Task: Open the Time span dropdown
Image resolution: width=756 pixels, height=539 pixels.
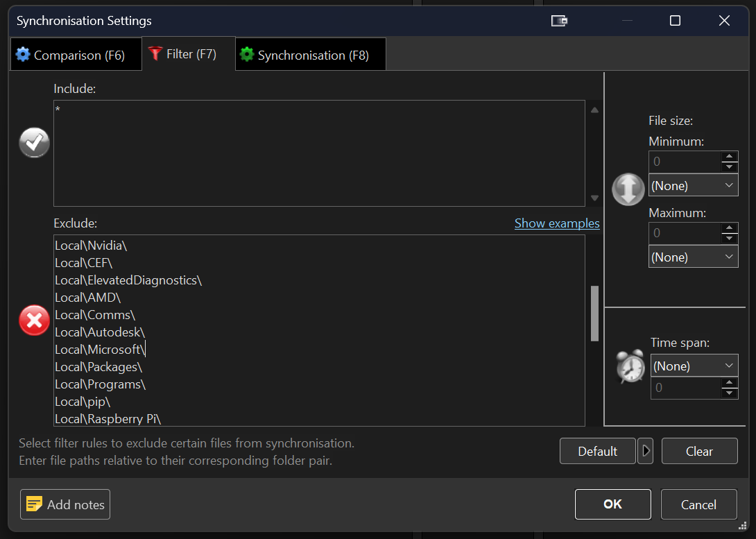Action: click(694, 366)
